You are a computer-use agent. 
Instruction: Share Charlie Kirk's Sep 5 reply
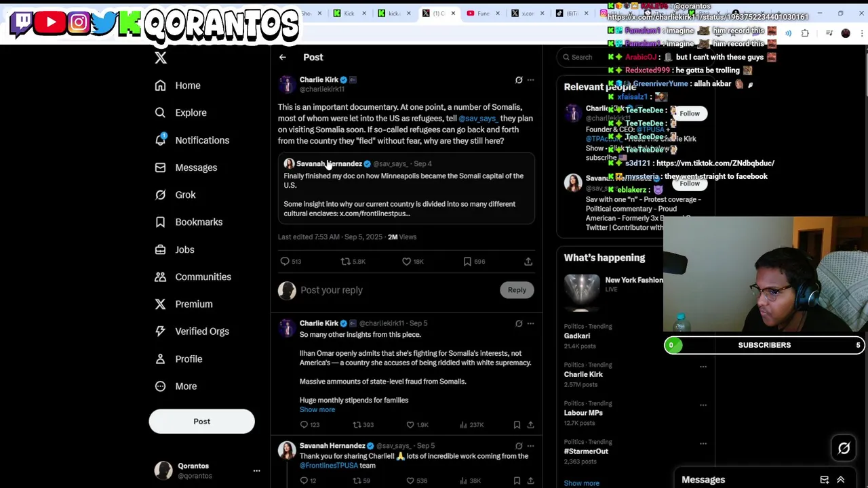coord(530,425)
